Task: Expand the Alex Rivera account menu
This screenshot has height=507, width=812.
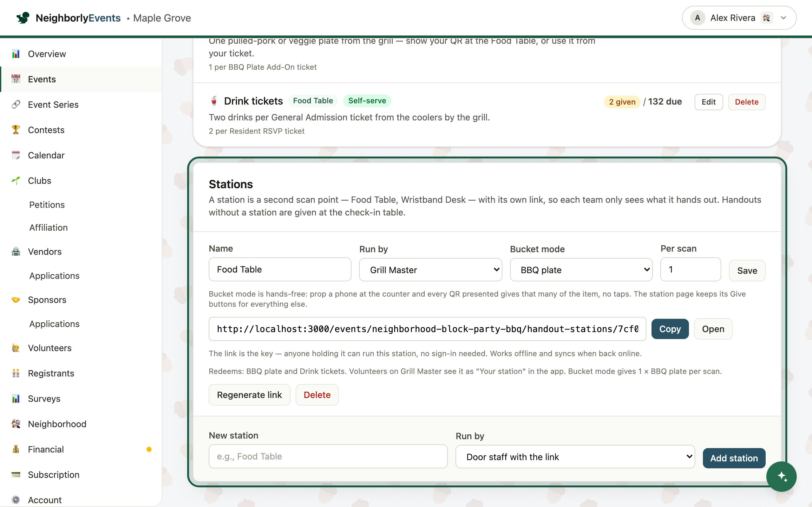Action: (739, 18)
